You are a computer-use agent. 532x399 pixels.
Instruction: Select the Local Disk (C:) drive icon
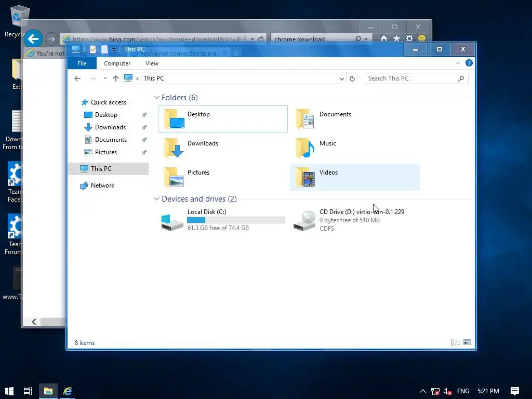[x=172, y=222]
